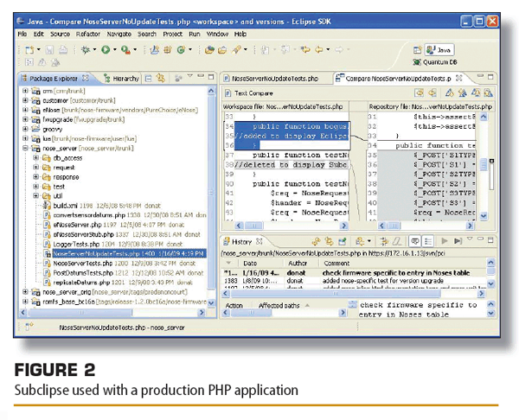Screen dimensions: 519x420
Task: Expand the crm project node
Action: pyautogui.click(x=25, y=91)
